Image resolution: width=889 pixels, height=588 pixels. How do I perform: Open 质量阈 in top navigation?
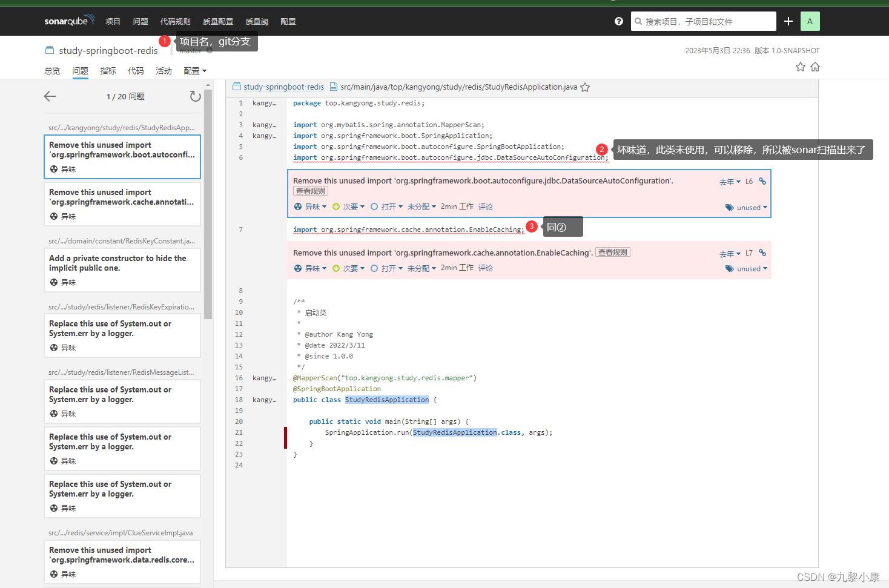tap(257, 21)
